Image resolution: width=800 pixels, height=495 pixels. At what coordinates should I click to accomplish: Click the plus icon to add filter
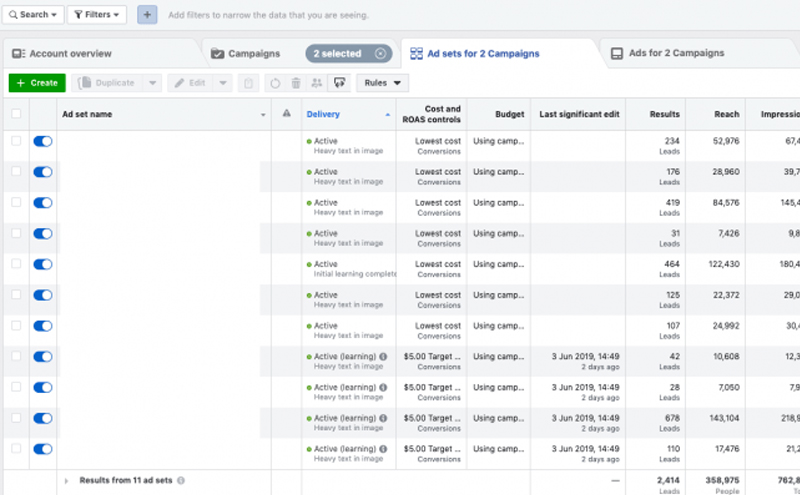click(147, 15)
